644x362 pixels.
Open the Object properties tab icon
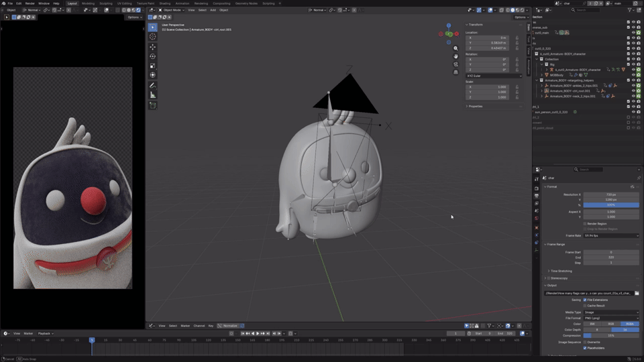[537, 227]
